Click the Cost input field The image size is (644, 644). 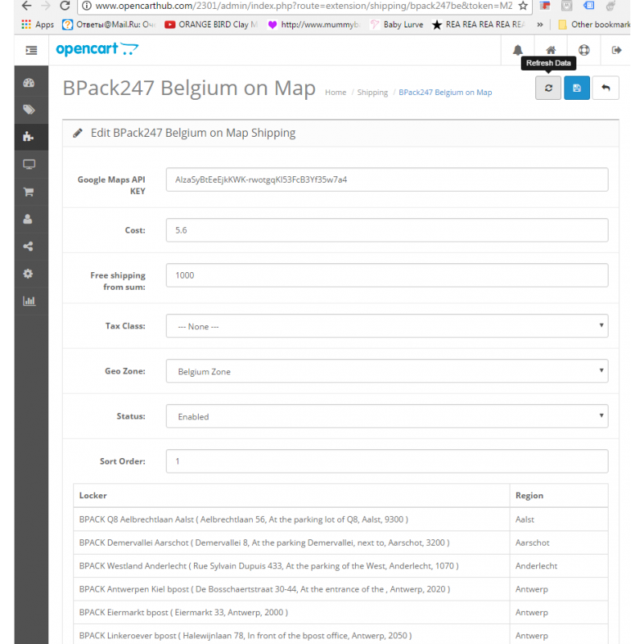[x=387, y=230]
